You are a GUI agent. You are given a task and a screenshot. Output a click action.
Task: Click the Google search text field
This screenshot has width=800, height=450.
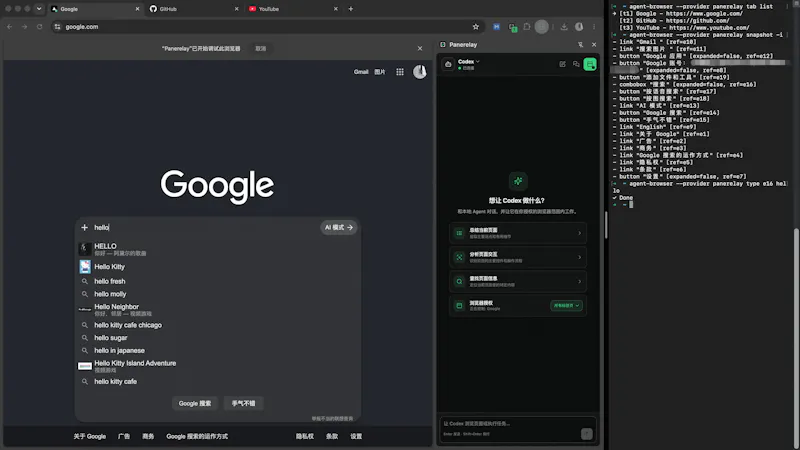[204, 228]
